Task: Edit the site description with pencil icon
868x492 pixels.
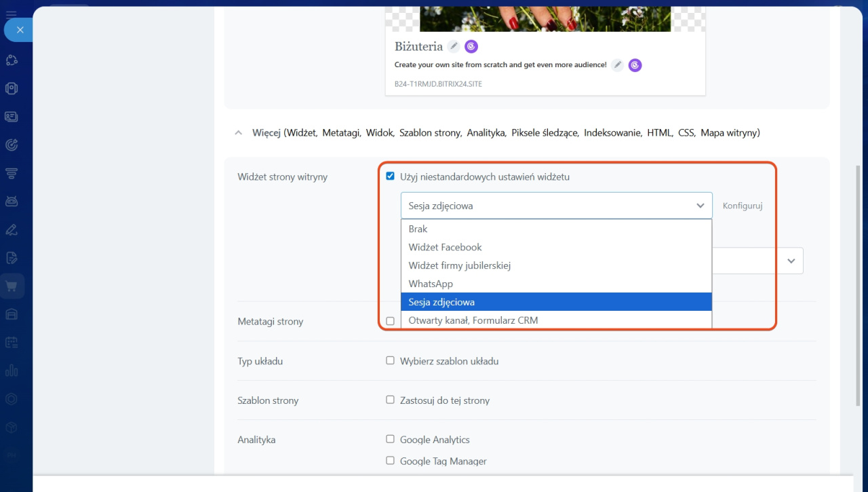Action: (x=617, y=65)
